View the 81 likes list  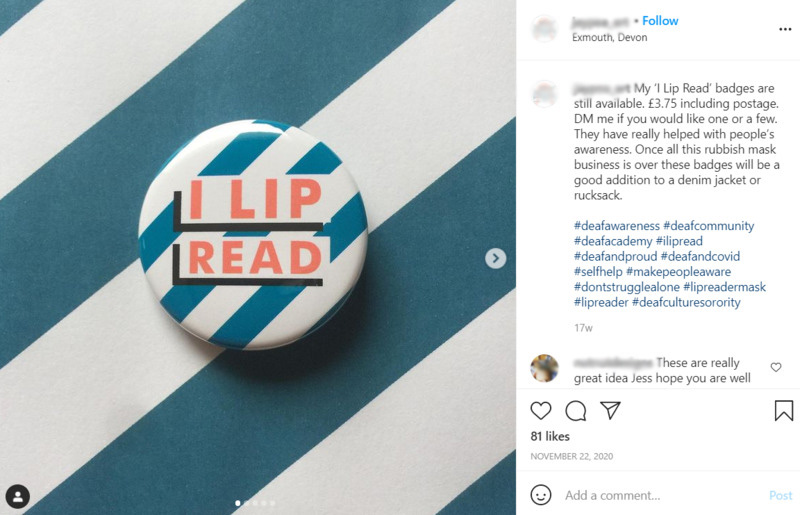550,436
